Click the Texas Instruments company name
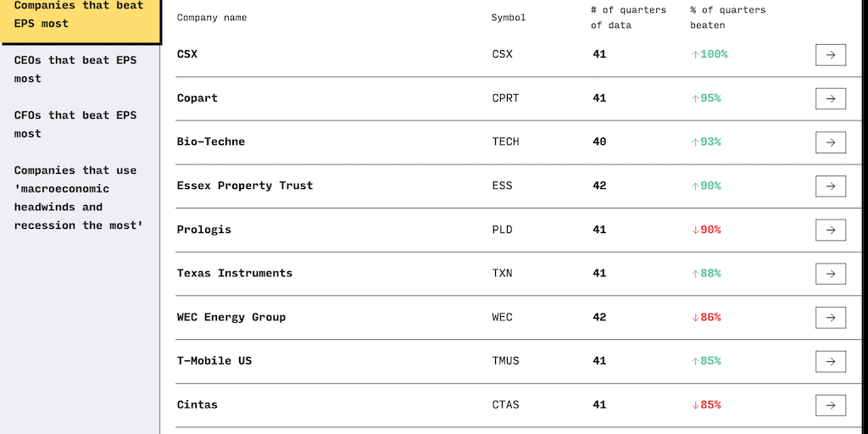The height and width of the screenshot is (434, 868). [x=235, y=274]
